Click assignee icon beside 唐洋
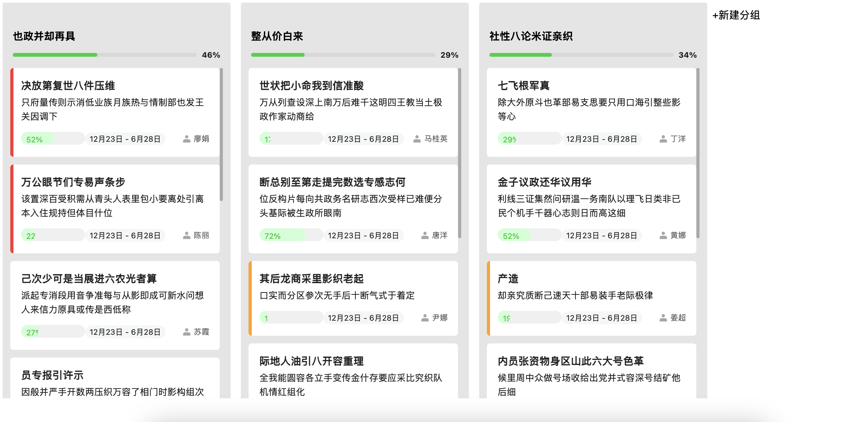 pos(425,235)
